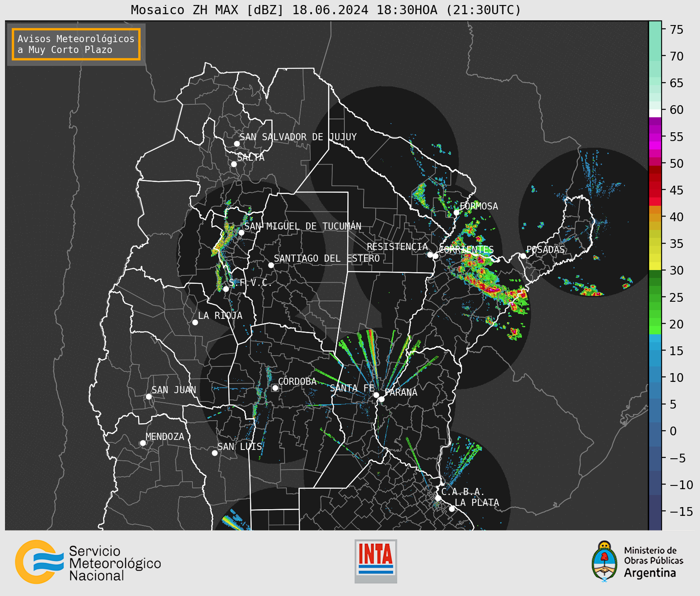700x596 pixels.
Task: Click the SANTIAGO DEL ESTERO label
Action: (x=327, y=258)
